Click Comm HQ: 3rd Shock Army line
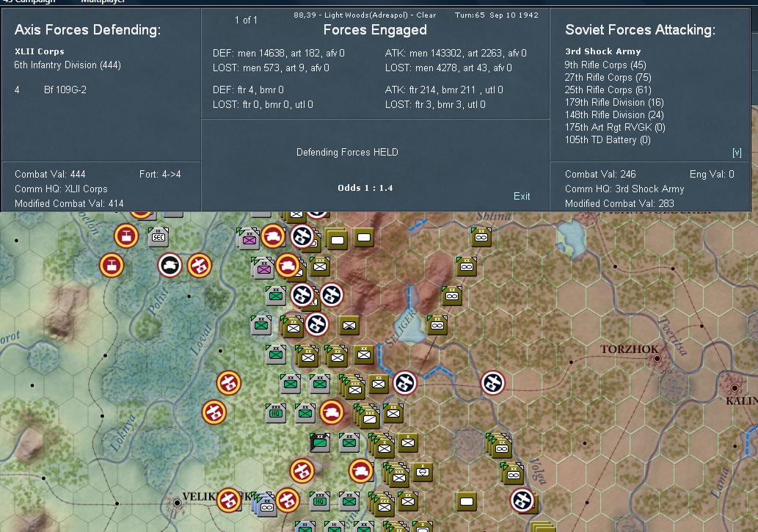Screen dimensions: 758x532 point(624,189)
